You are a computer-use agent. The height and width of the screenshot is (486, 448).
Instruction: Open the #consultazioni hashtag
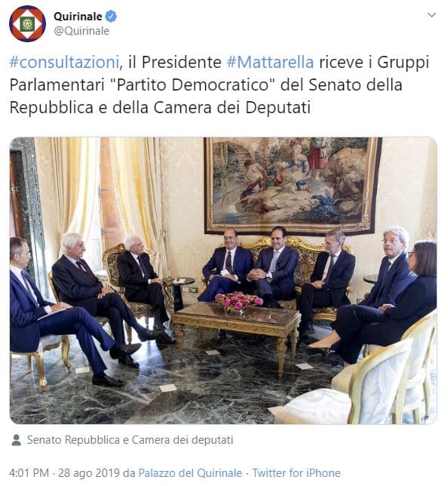coord(64,62)
